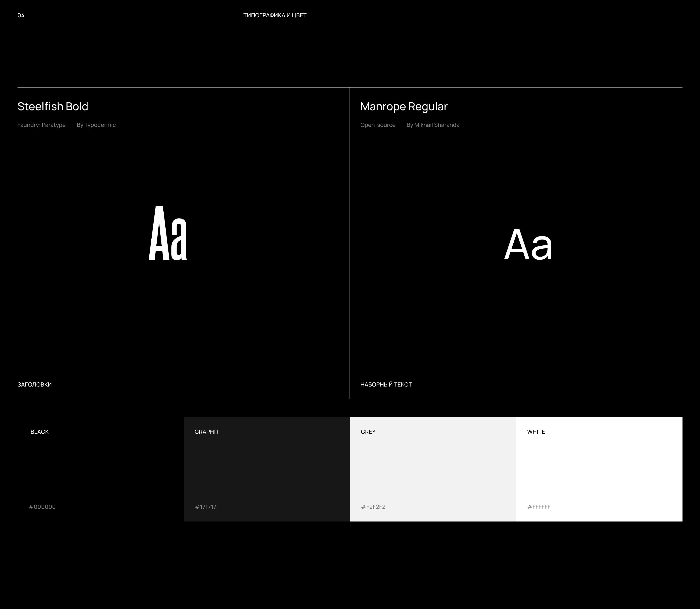Click the Manrope Aa type specimen
Viewport: 700px width, 609px height.
pyautogui.click(x=528, y=245)
